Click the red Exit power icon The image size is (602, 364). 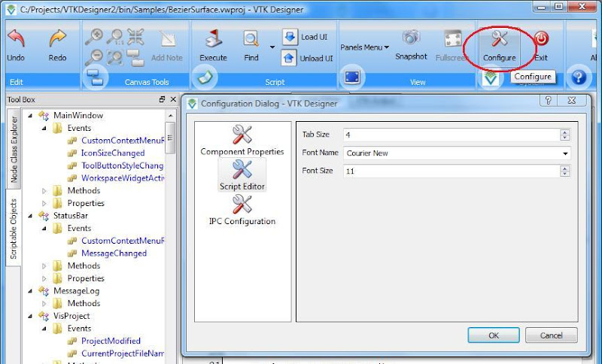pyautogui.click(x=541, y=39)
